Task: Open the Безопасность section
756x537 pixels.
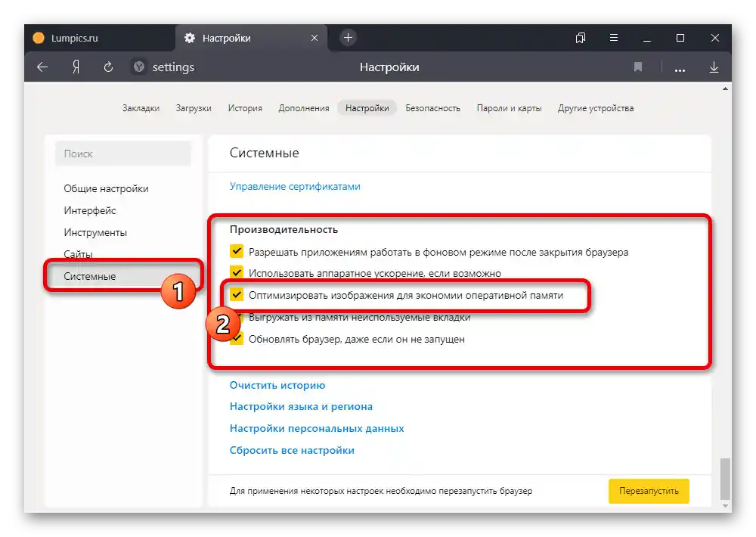Action: click(x=433, y=108)
